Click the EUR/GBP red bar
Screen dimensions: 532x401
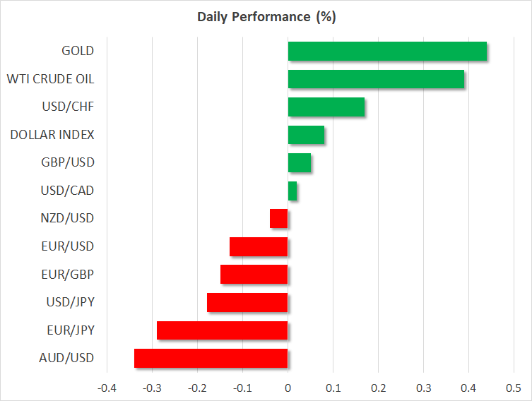click(254, 274)
